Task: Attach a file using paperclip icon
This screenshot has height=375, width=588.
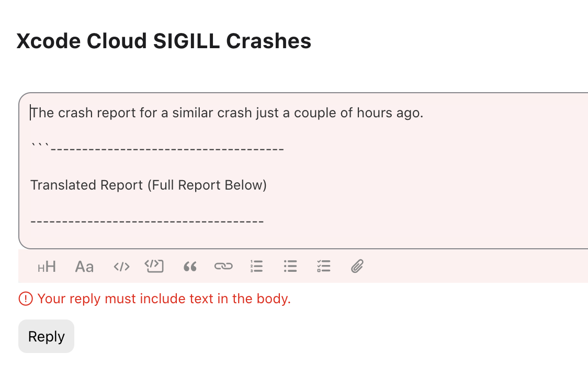Action: click(357, 267)
